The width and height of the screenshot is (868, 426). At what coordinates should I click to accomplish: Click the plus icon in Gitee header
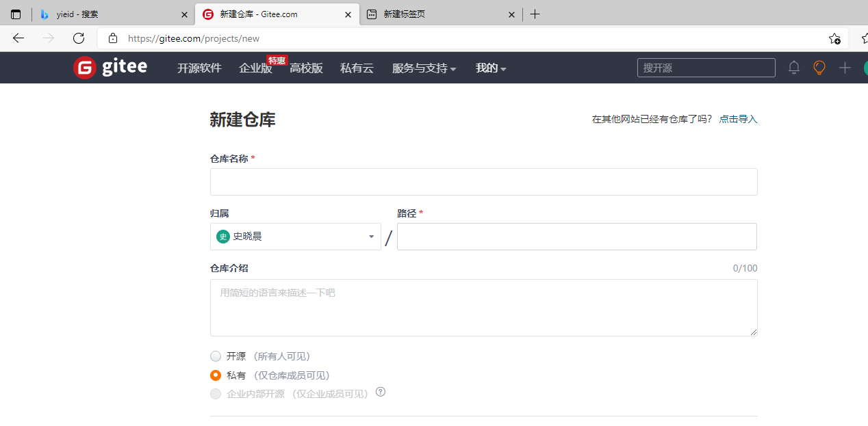coord(845,68)
